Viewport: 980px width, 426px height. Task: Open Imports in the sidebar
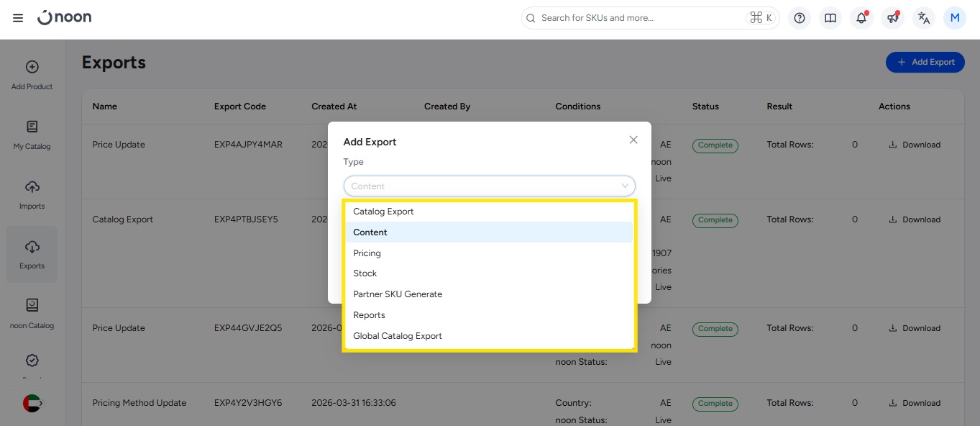(32, 194)
